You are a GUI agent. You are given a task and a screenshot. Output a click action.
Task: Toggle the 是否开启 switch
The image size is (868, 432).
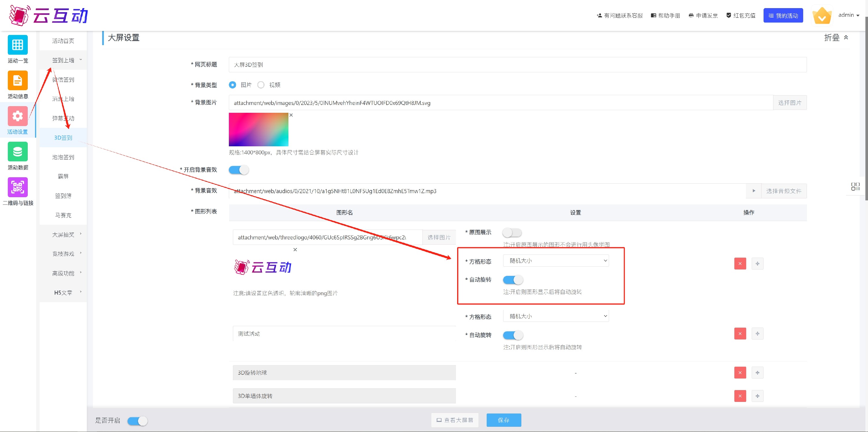pos(137,421)
